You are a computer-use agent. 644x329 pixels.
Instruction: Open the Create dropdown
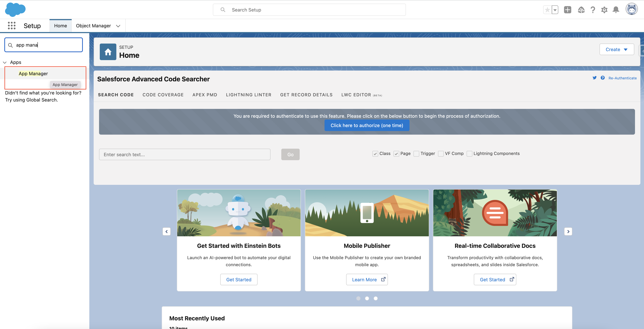pyautogui.click(x=616, y=49)
